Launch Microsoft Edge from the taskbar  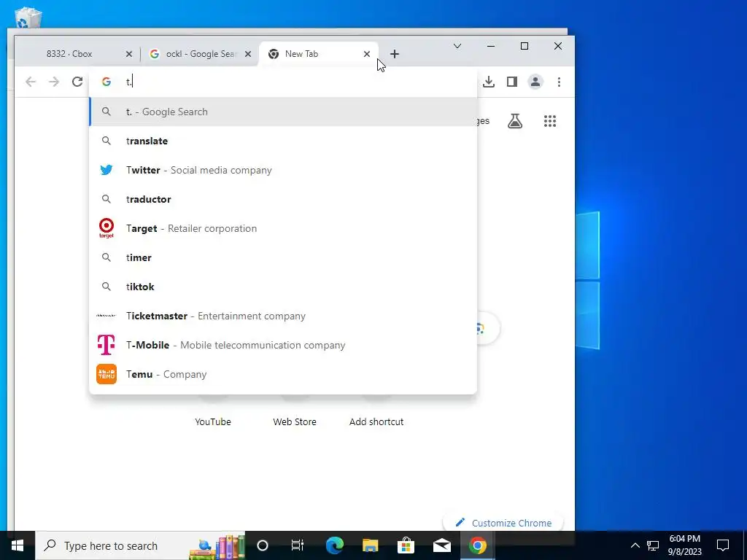coord(334,545)
